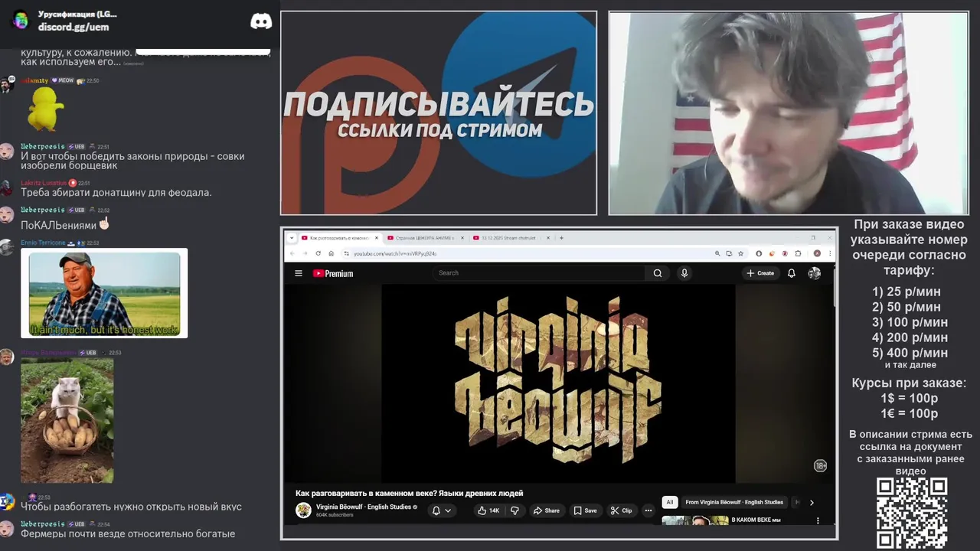This screenshot has height=551, width=980.
Task: Select the 'All' filter chip
Action: (669, 503)
